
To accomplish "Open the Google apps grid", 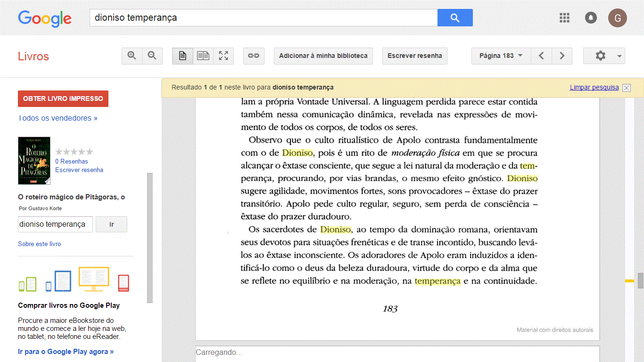I will 564,18.
